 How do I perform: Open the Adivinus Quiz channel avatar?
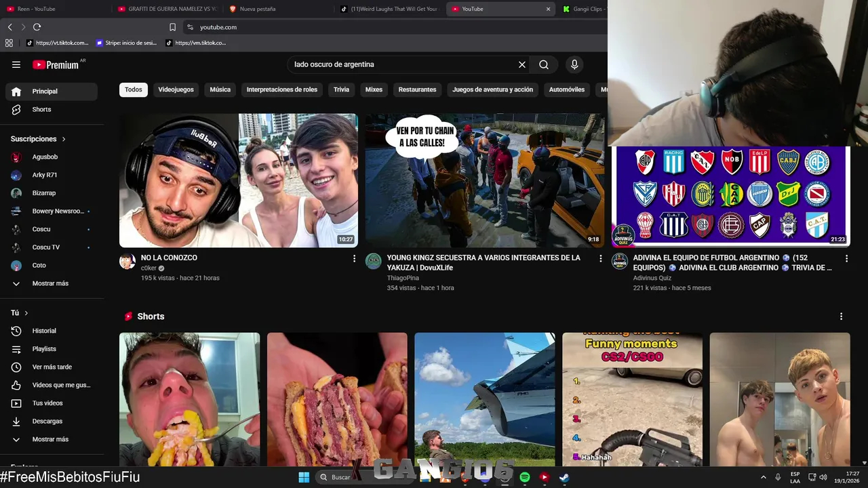coord(620,262)
